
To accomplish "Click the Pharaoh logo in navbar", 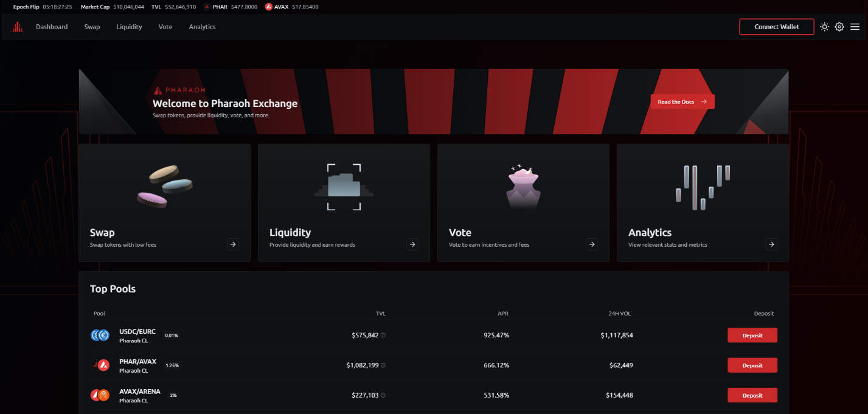I will point(18,27).
